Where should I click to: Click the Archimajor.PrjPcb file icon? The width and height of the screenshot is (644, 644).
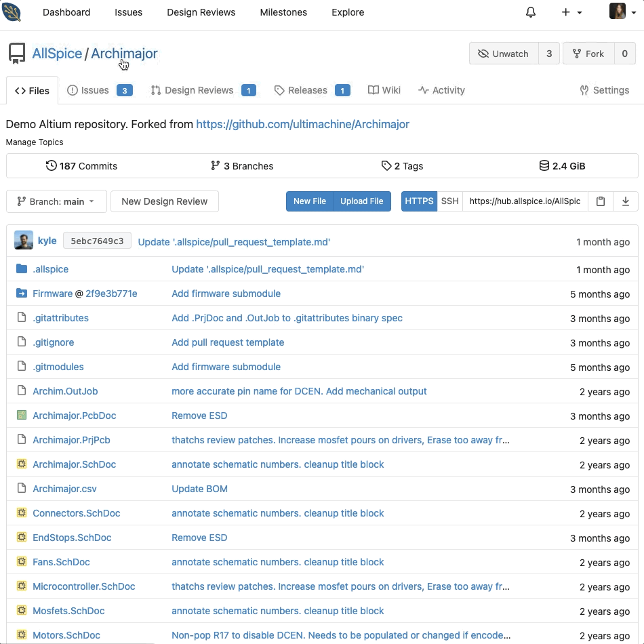pyautogui.click(x=22, y=439)
